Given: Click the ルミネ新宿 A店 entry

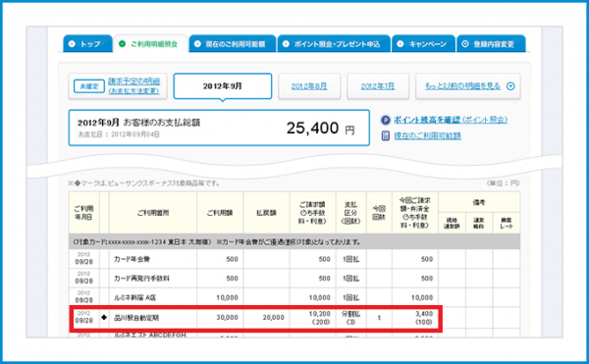Looking at the screenshot, I should pos(134,297).
